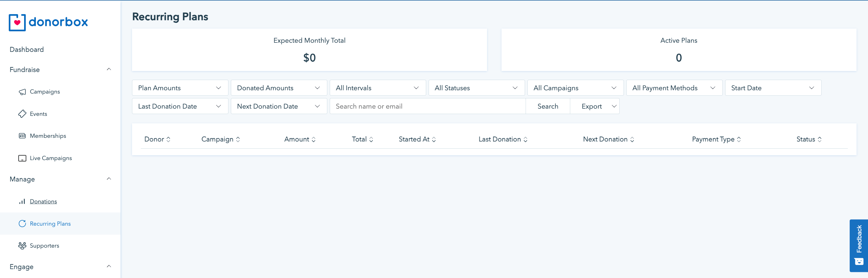Focus the search name or email field
Viewport: 868px width, 278px height.
(427, 106)
